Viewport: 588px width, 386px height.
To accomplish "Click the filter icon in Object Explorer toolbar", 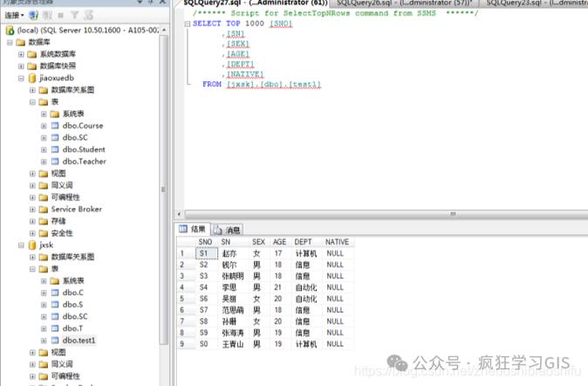I will coord(74,15).
